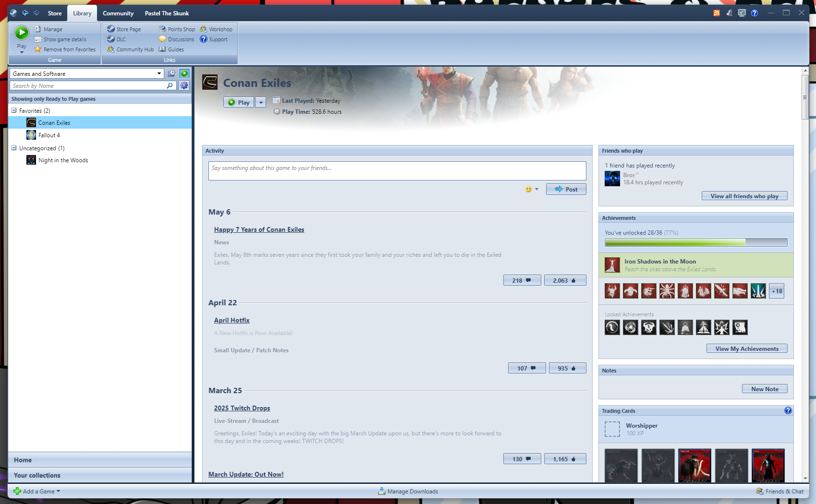Switch to the Store tab
Screen dimensions: 816x504
pos(55,13)
